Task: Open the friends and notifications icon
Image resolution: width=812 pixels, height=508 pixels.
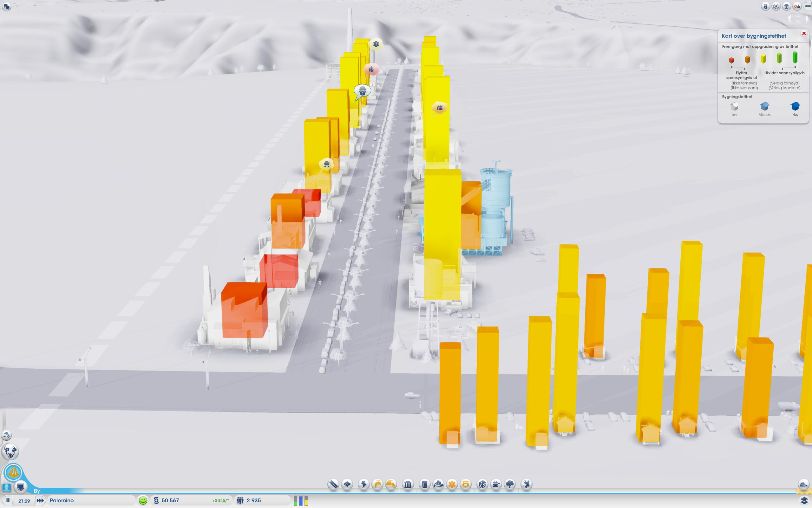Action: coord(797,6)
